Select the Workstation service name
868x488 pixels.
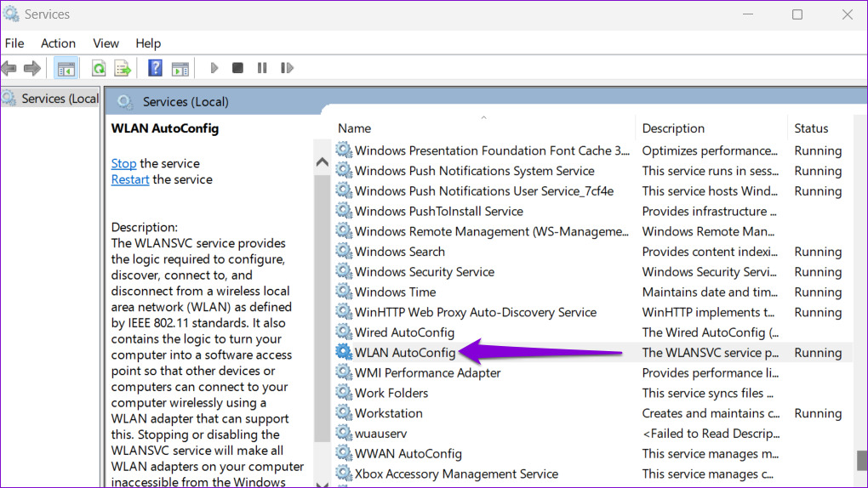[389, 413]
